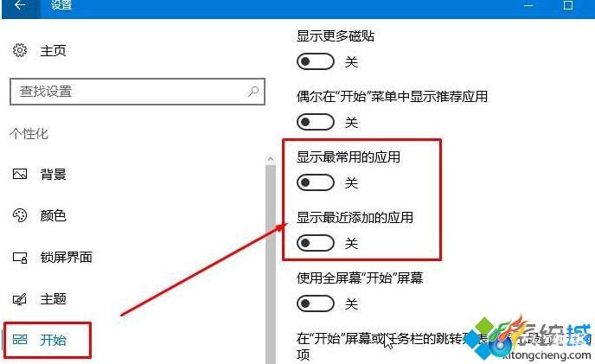Toggle 显示更多磁贴 switch

coord(316,61)
